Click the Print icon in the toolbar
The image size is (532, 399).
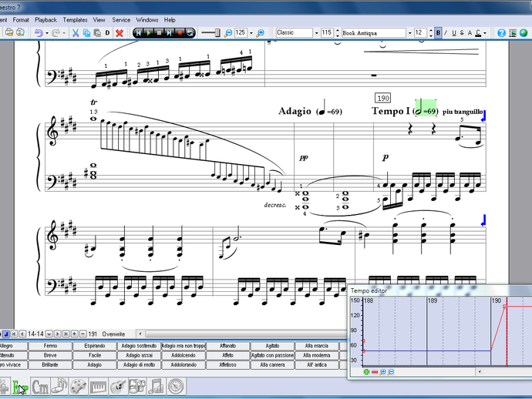(x=9, y=32)
